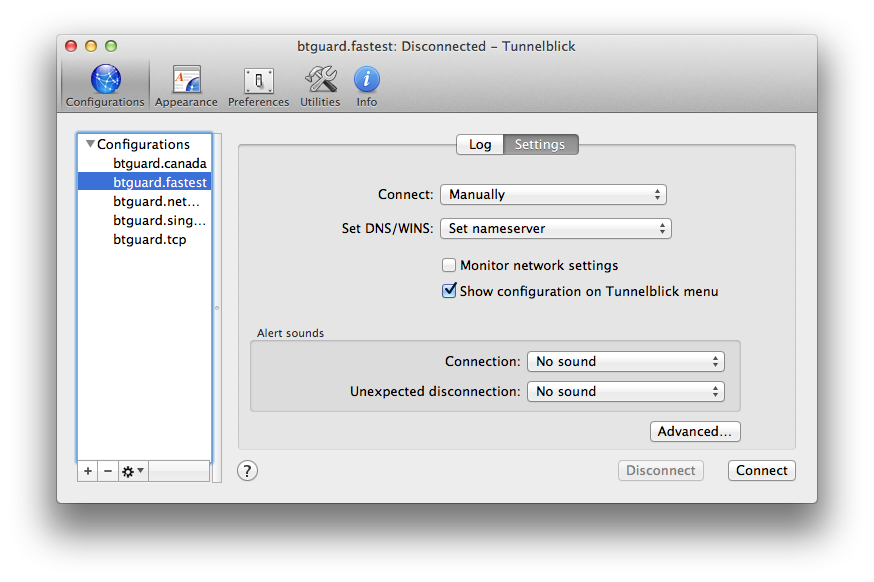Open the Connection alert sound dropdown
This screenshot has height=582, width=874.
(x=625, y=362)
